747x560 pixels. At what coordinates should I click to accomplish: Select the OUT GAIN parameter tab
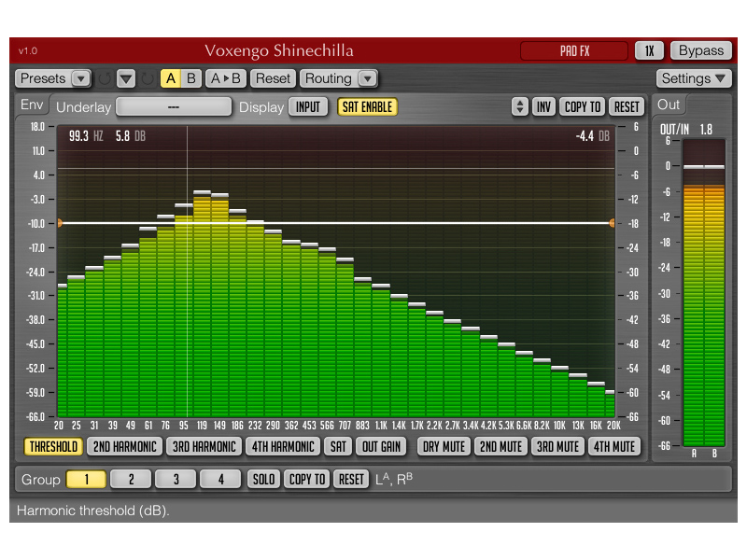coord(381,447)
